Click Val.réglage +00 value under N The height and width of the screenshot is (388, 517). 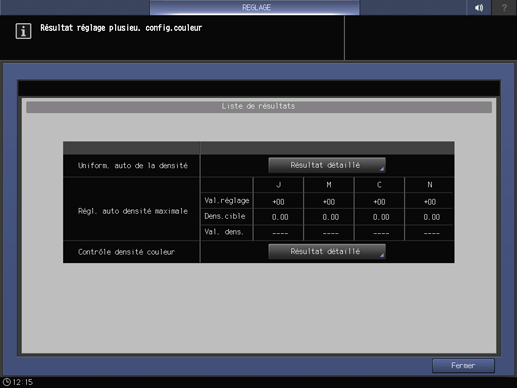pyautogui.click(x=430, y=202)
